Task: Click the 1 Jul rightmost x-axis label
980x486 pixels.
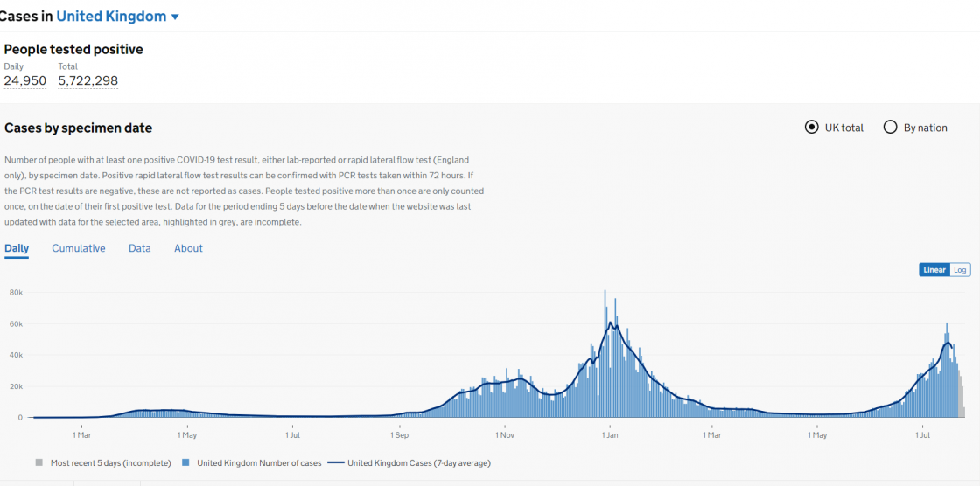Action: click(923, 434)
